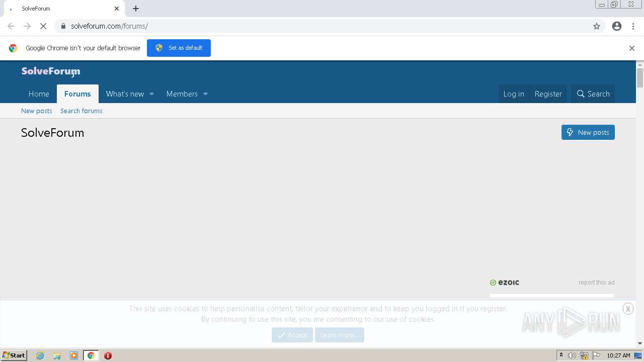Click the Register link

coord(548,94)
